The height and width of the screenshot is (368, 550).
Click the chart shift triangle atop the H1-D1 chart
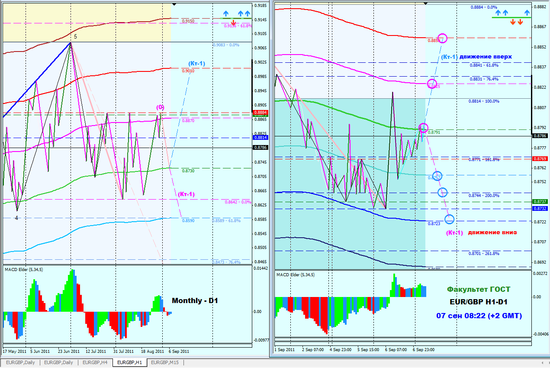pos(425,4)
